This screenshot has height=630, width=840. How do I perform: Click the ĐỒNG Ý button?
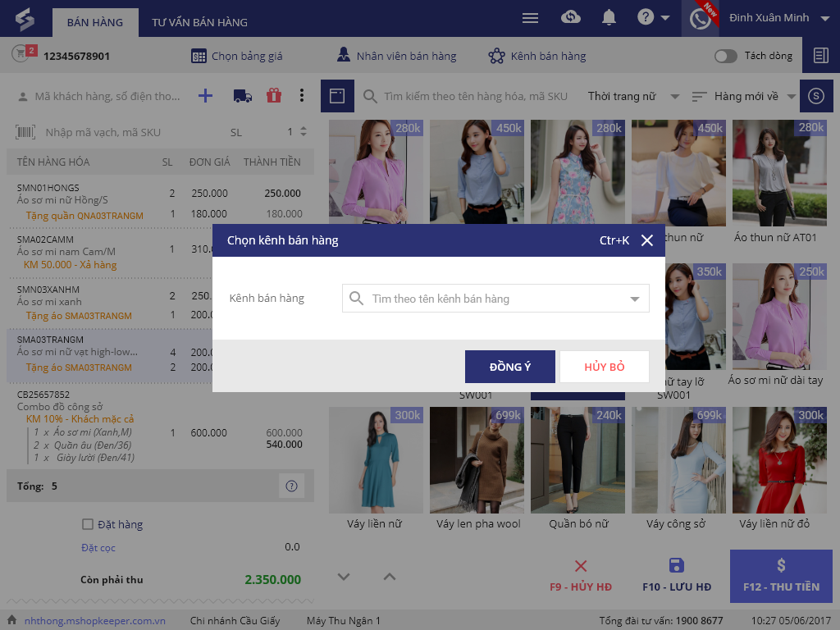pos(509,367)
